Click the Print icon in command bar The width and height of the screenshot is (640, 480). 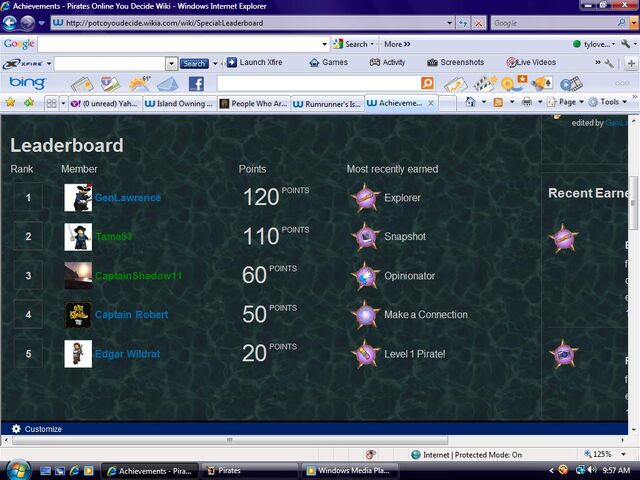(527, 102)
